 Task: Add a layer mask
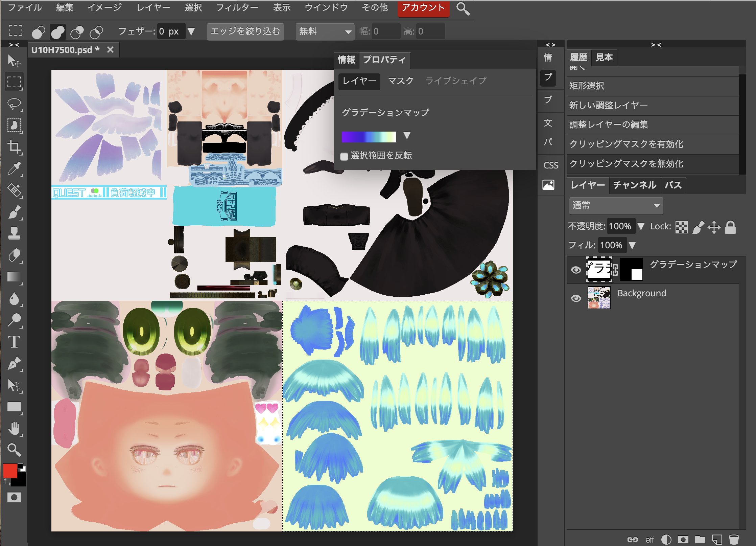pyautogui.click(x=683, y=540)
